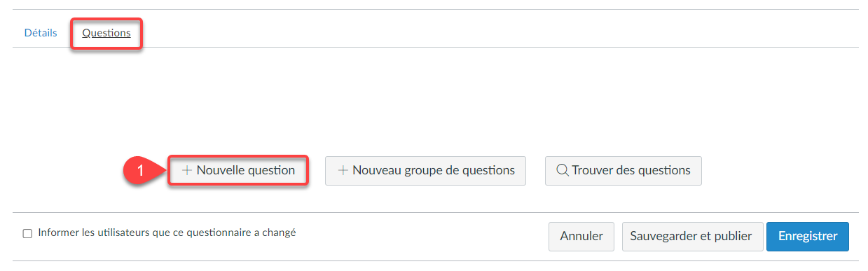Select the blue Enregistrer button
Screen dimensions: 868x271
808,237
